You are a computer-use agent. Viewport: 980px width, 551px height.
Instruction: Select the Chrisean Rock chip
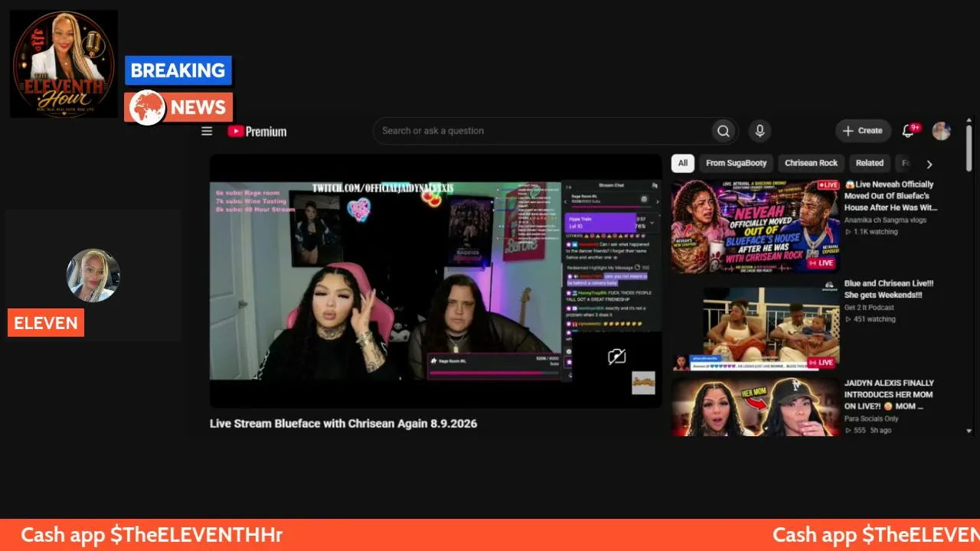click(x=811, y=163)
